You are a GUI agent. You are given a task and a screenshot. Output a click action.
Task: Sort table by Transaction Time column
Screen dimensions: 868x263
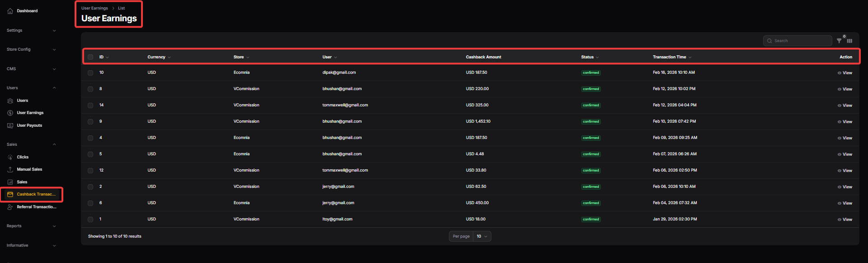pos(670,57)
